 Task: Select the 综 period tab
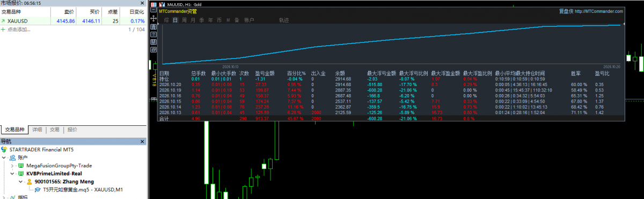167,20
